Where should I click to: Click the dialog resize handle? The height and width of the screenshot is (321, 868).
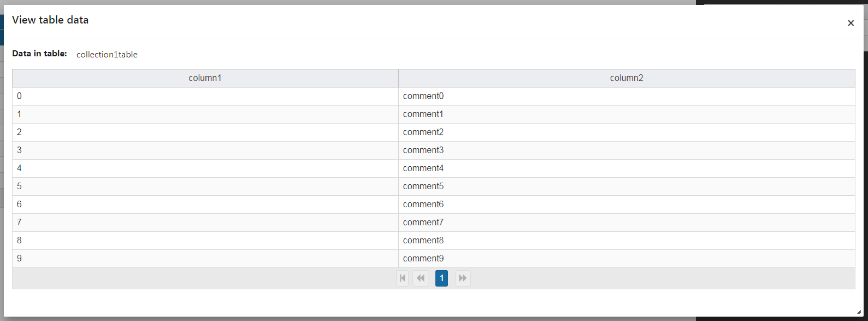(859, 312)
